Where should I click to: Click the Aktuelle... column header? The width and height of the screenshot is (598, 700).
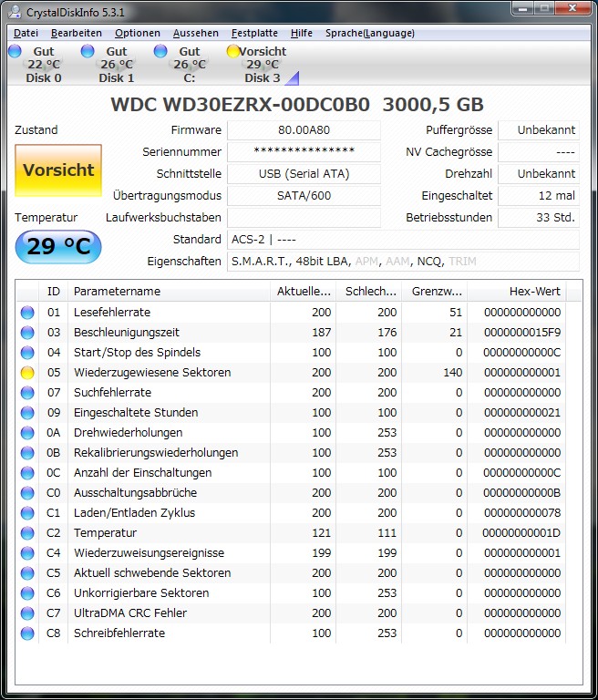click(303, 292)
